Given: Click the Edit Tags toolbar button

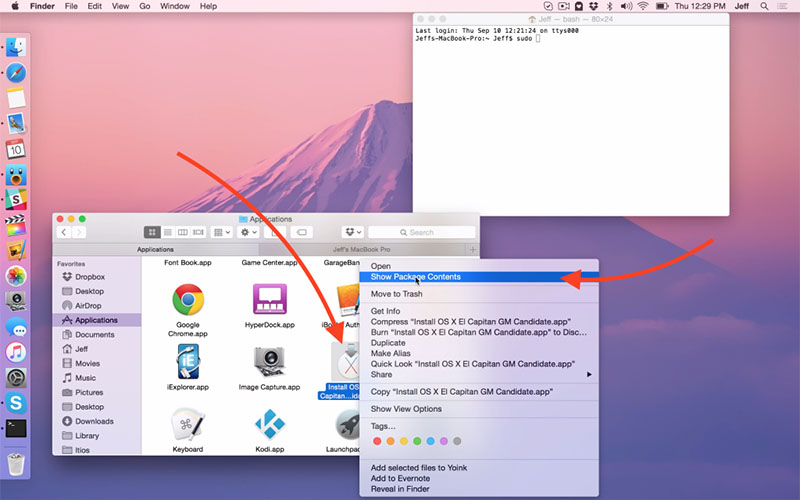Looking at the screenshot, I should [x=302, y=232].
